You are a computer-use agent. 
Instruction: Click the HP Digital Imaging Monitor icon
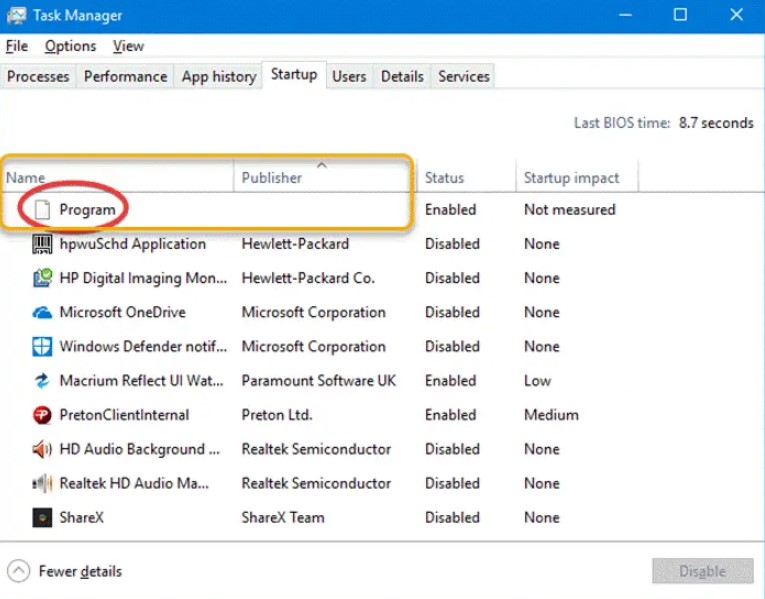coord(42,278)
